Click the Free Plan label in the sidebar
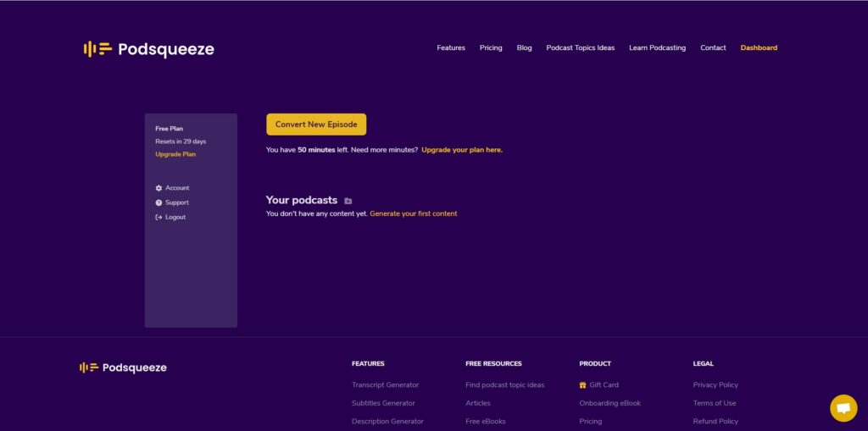868x431 pixels. tap(169, 129)
